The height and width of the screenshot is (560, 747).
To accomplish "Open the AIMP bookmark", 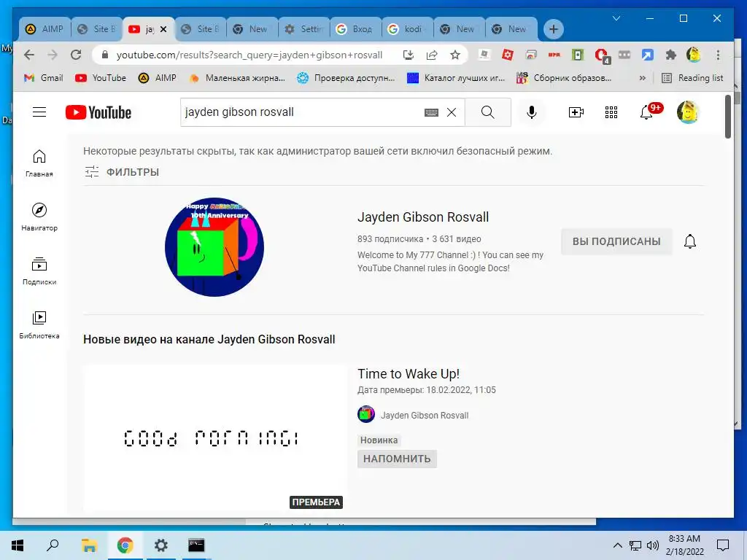I will point(158,78).
